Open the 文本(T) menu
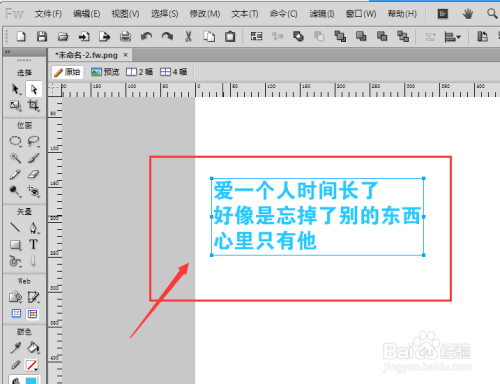 (x=245, y=14)
